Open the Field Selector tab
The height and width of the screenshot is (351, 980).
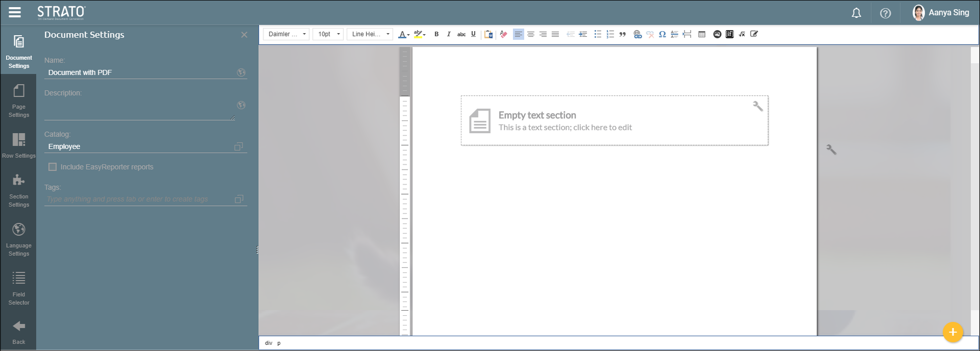(19, 288)
